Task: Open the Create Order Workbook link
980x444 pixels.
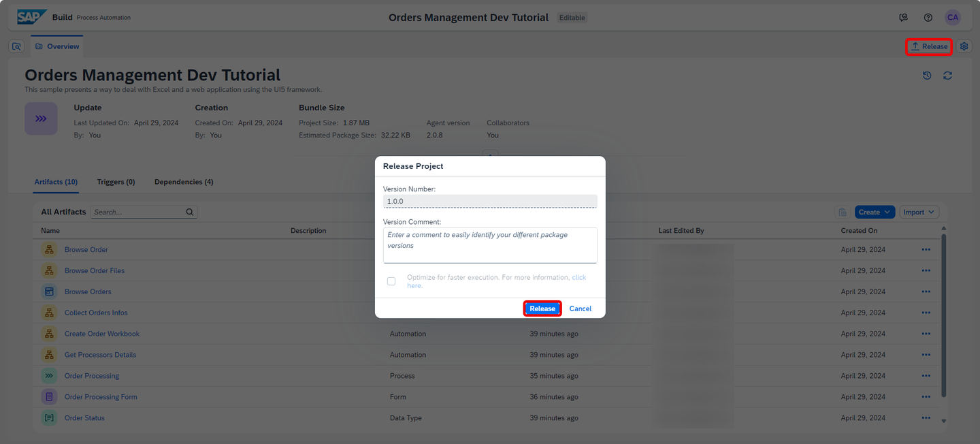Action: pos(102,334)
